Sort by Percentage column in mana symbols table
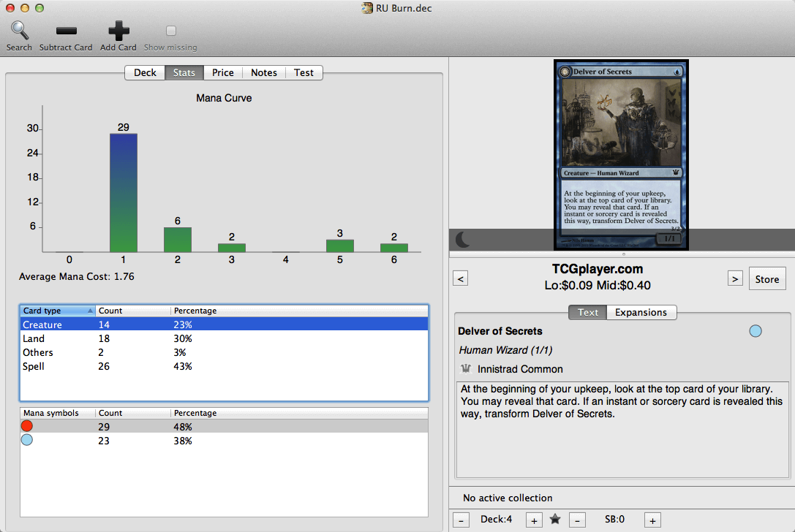Viewport: 795px width, 532px height. tap(299, 413)
